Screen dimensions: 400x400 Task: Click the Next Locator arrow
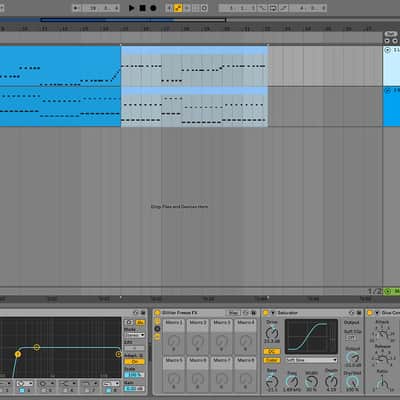click(x=395, y=41)
